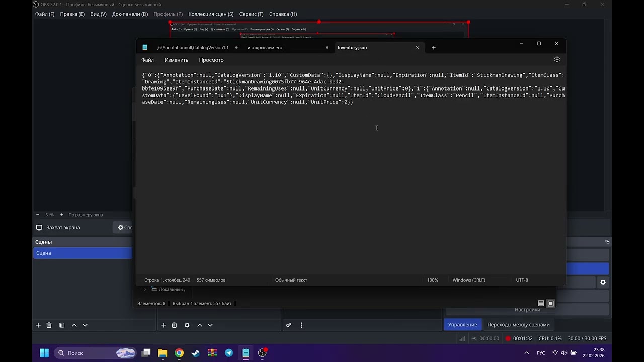Screen dimensions: 644x362
Task: Switch to the Управление dock tab
Action: pos(462,325)
